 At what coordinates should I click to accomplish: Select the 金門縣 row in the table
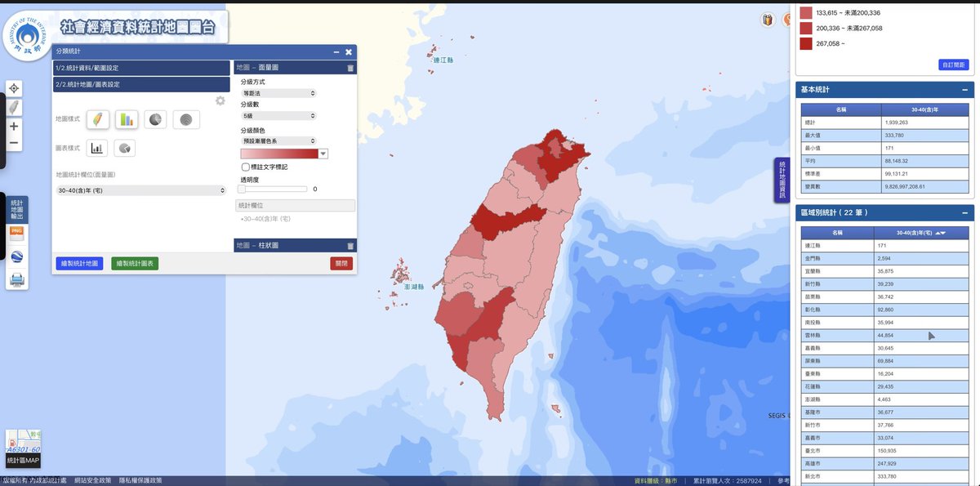click(884, 258)
